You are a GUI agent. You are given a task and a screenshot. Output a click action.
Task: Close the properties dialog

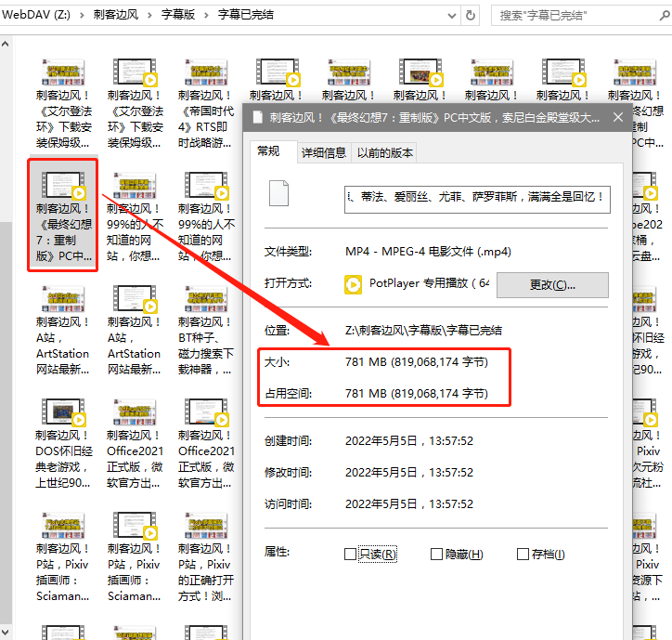click(618, 117)
